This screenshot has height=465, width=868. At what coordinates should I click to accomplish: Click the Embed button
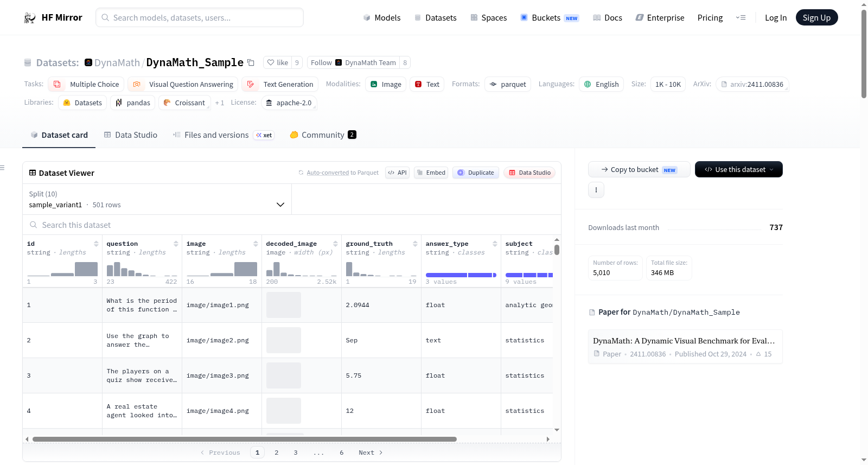pos(431,173)
